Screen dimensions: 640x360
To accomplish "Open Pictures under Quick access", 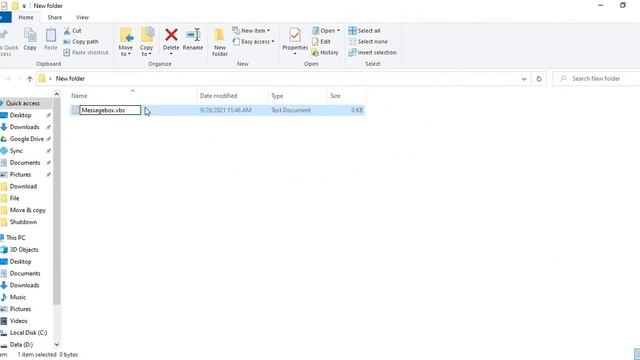I will pyautogui.click(x=20, y=174).
